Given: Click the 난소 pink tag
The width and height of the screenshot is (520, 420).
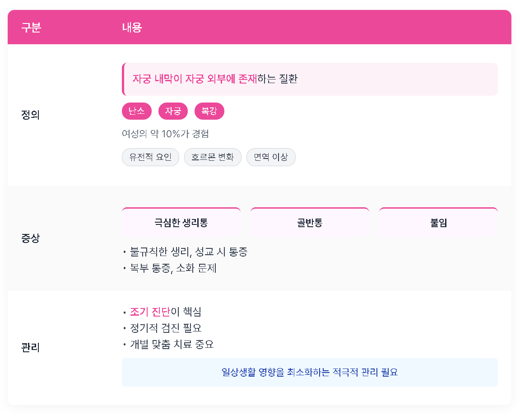Looking at the screenshot, I should click(x=137, y=111).
